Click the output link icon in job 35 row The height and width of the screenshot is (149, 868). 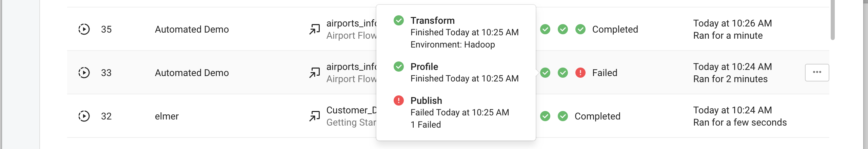(x=315, y=29)
